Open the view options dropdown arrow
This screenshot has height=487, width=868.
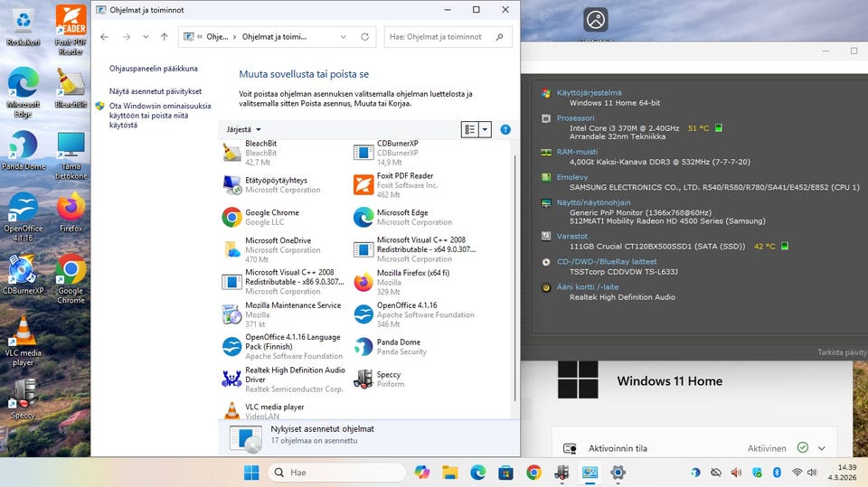point(485,129)
